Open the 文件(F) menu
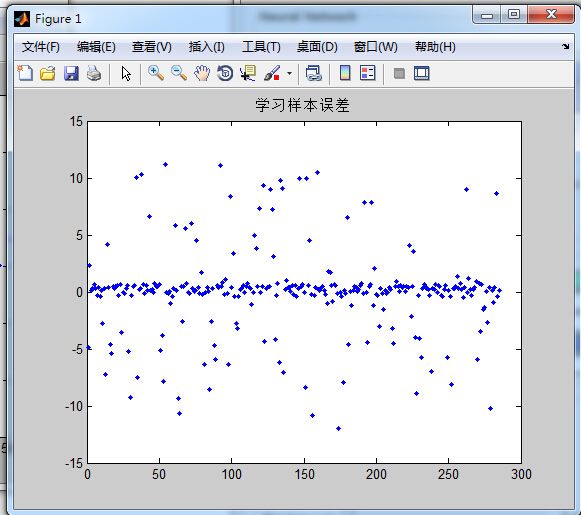Viewport: 581px width, 515px height. pos(40,47)
